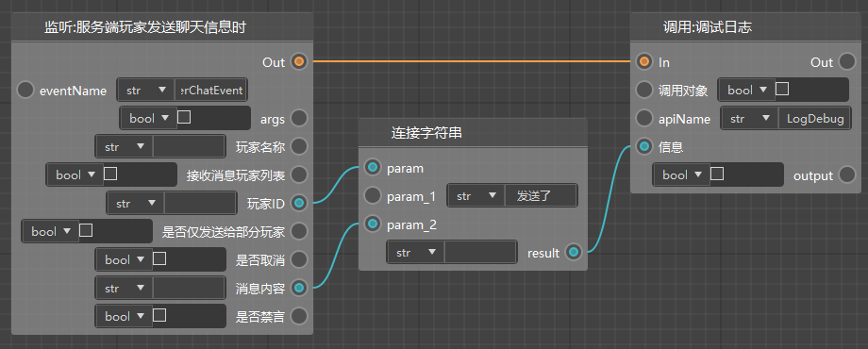Click the 玩家ID output port
The image size is (868, 349).
coord(299,203)
